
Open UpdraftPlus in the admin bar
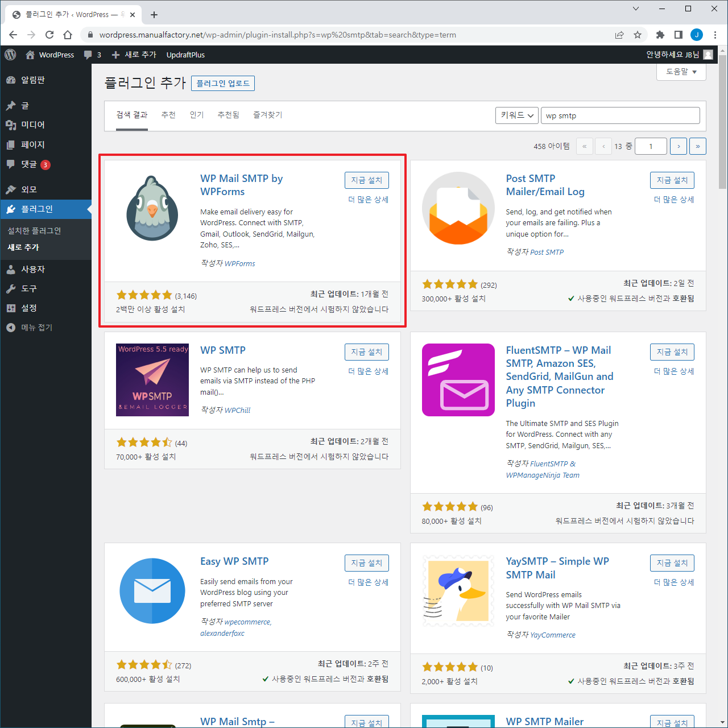point(185,55)
